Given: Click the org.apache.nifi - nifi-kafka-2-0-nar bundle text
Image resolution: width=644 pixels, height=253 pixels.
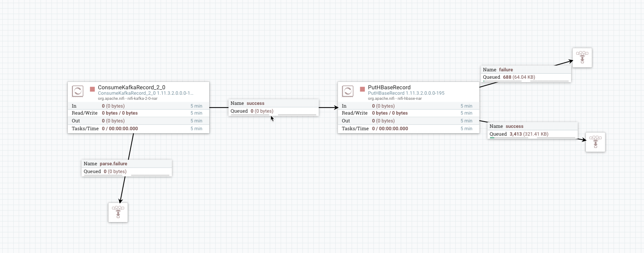Looking at the screenshot, I should (x=127, y=99).
